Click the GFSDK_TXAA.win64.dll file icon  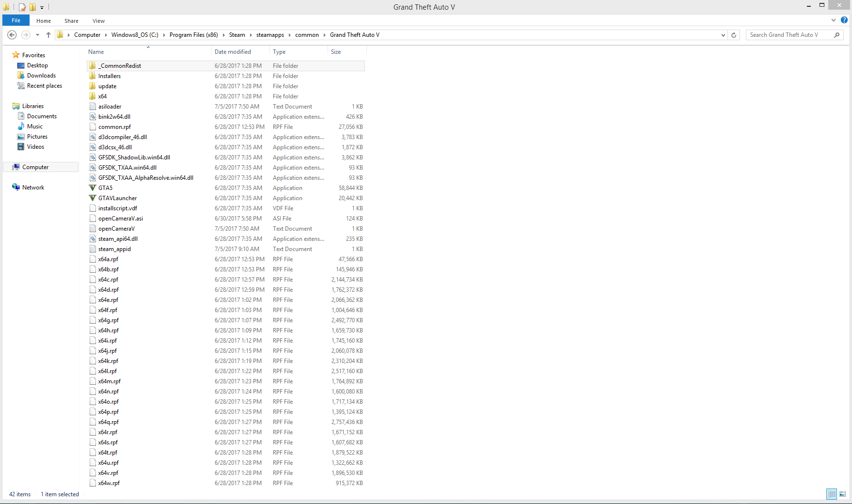93,168
